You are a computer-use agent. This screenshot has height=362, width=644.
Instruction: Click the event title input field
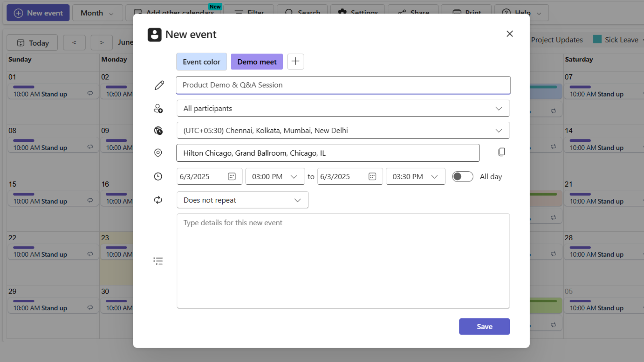coord(343,85)
